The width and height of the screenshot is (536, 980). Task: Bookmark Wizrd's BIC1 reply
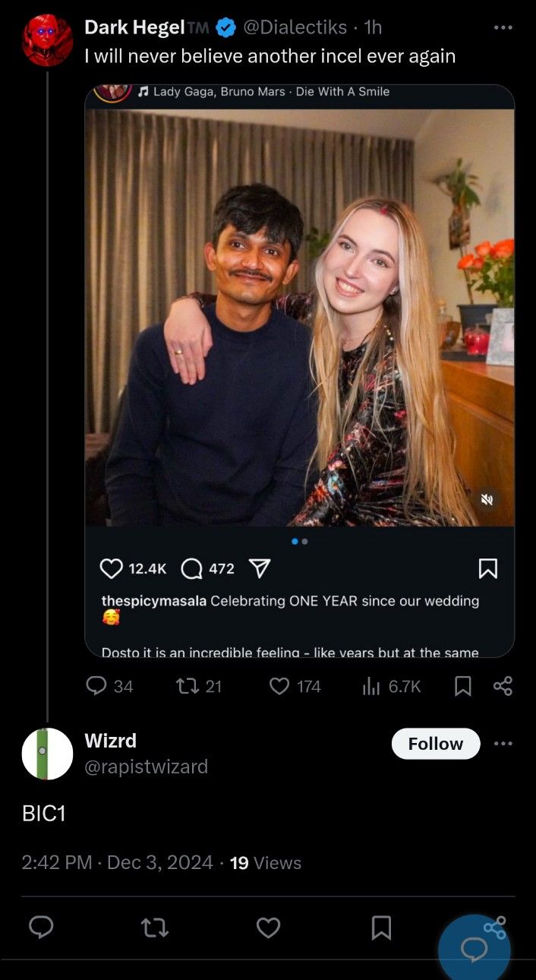point(381,927)
